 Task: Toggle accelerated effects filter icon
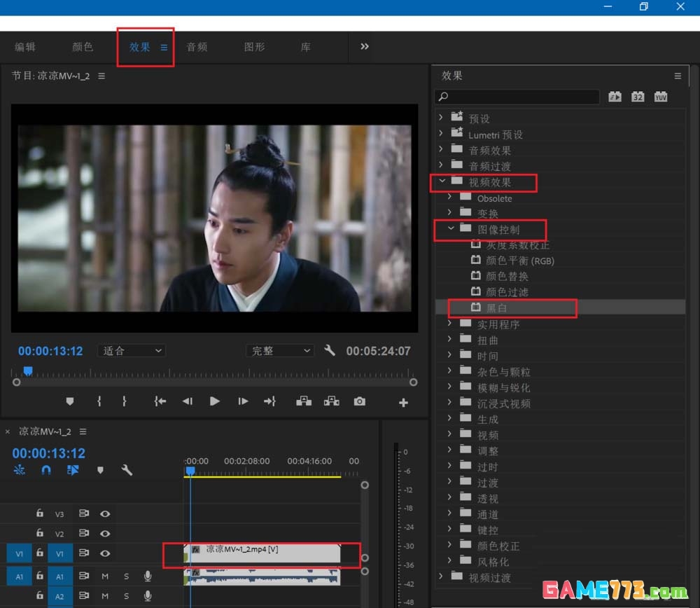tap(615, 97)
